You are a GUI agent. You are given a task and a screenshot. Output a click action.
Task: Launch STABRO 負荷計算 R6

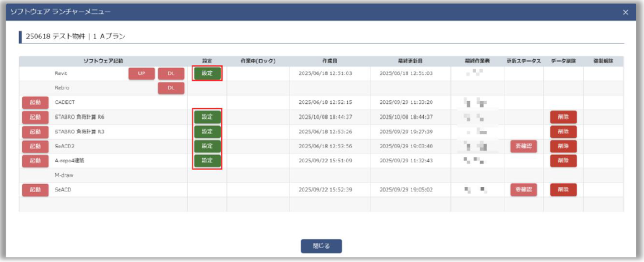(35, 117)
